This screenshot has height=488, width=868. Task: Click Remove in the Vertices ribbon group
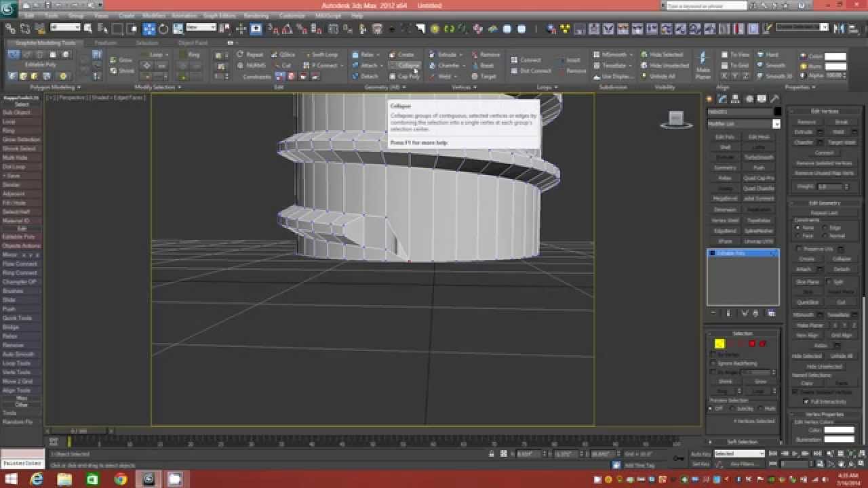tap(486, 55)
